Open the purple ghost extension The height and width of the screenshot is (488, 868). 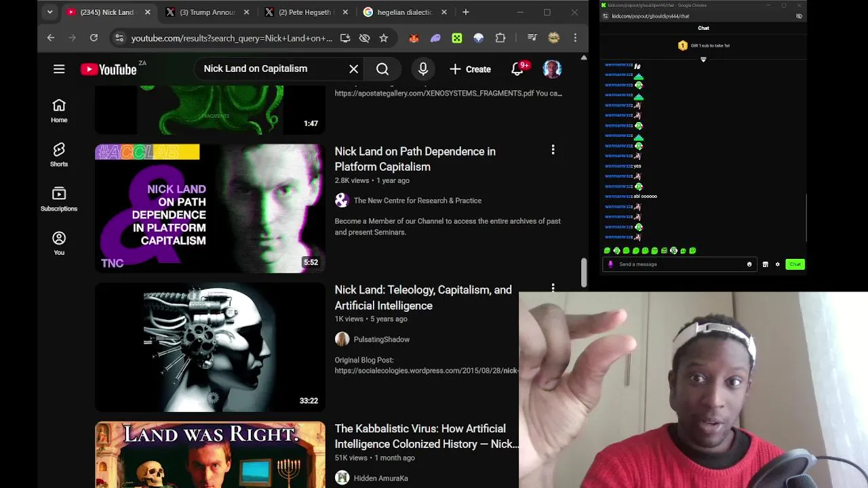coord(435,39)
